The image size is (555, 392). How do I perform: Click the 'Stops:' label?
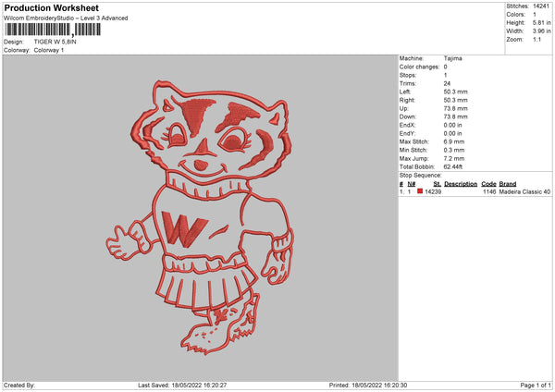408,76
